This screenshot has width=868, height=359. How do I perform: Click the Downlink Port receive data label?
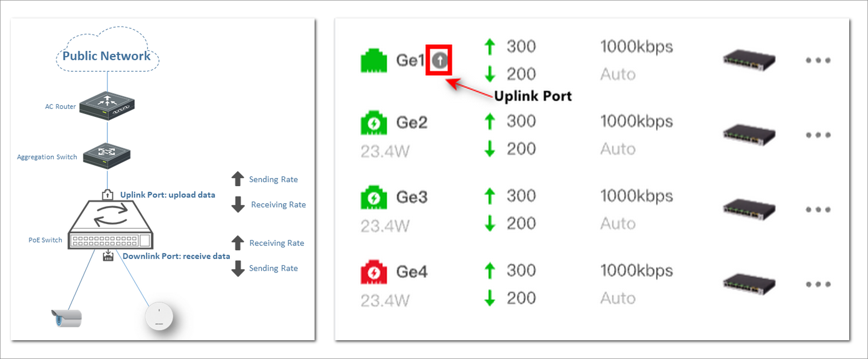[x=176, y=256]
